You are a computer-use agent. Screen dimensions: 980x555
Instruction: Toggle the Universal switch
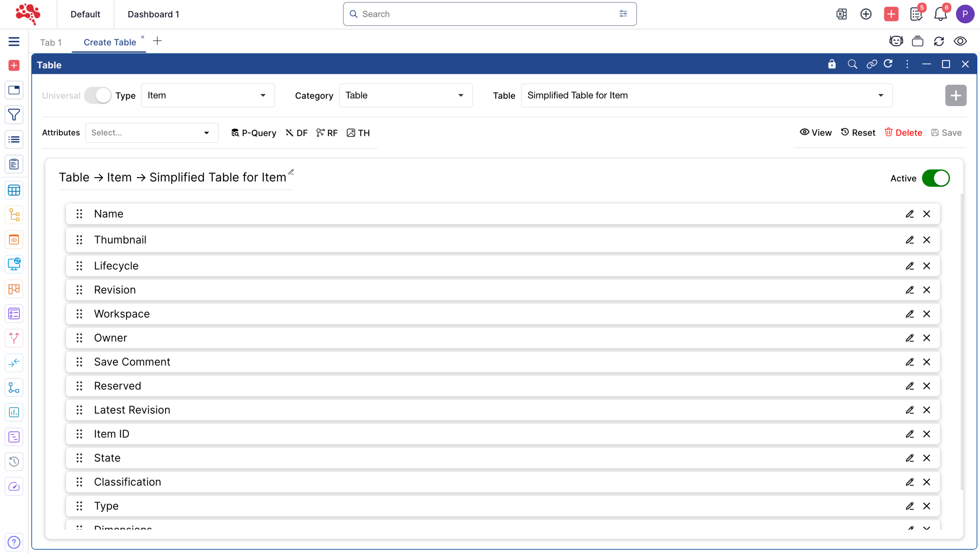(98, 95)
